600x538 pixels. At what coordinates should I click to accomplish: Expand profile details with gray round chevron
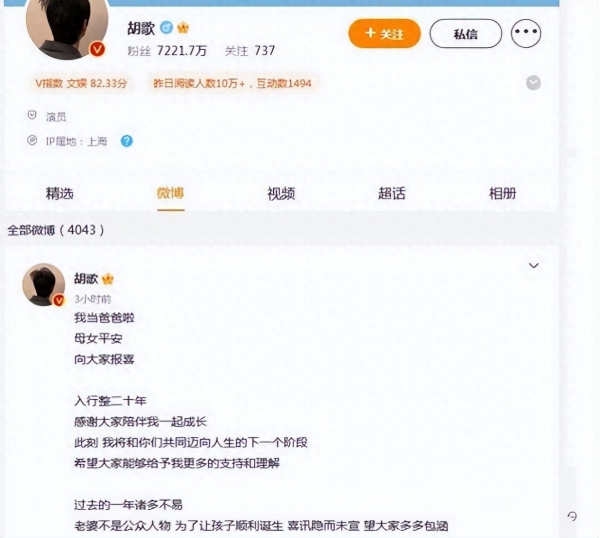[533, 83]
